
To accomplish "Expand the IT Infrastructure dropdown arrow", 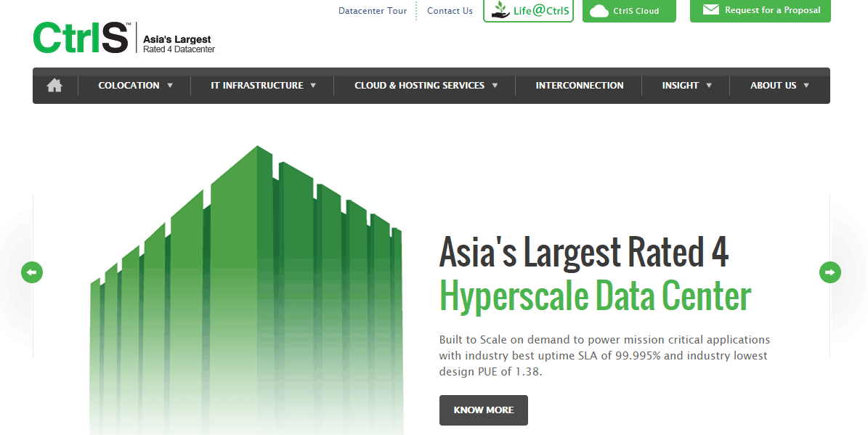I will [x=313, y=85].
